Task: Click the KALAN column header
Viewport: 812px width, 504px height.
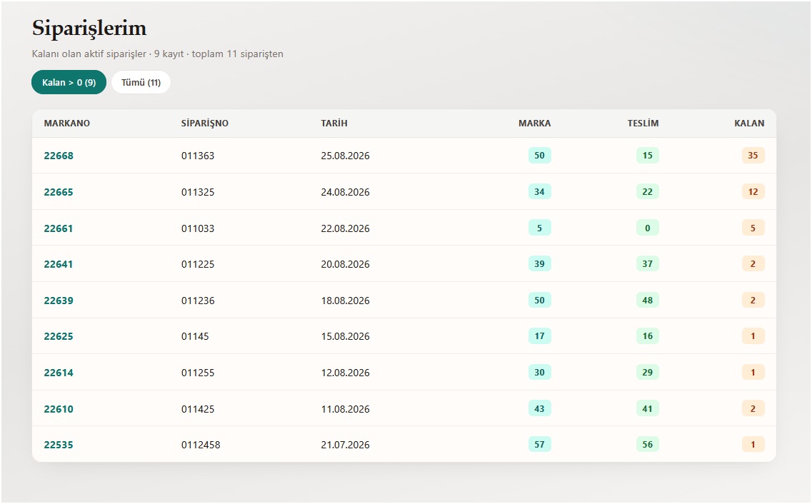Action: pos(749,124)
